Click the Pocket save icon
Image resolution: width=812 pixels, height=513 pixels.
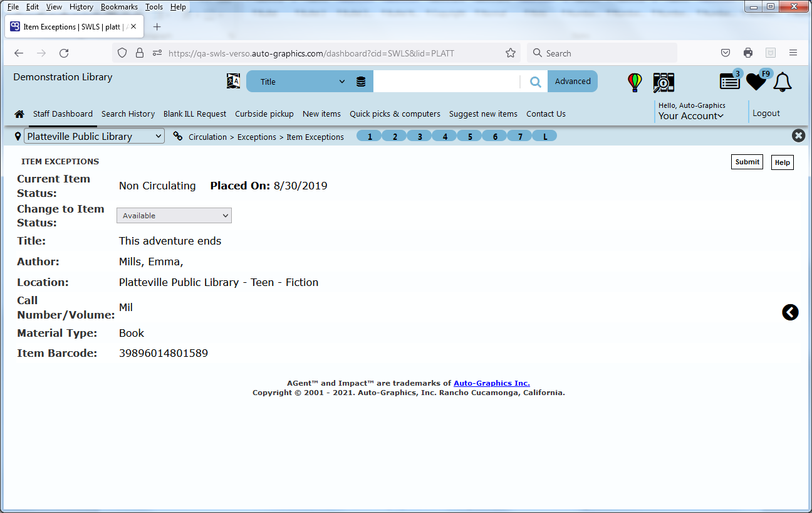click(726, 53)
